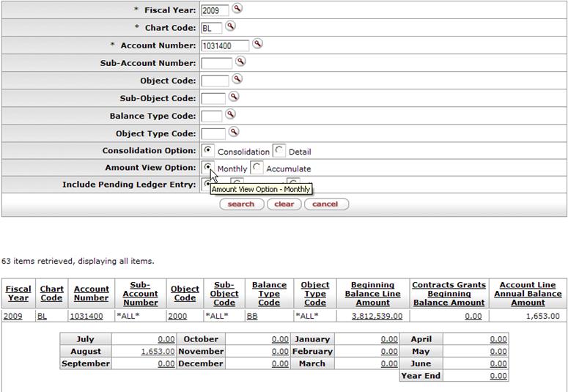Open Object Type Code lookup magnifier
The width and height of the screenshot is (568, 392).
(234, 132)
